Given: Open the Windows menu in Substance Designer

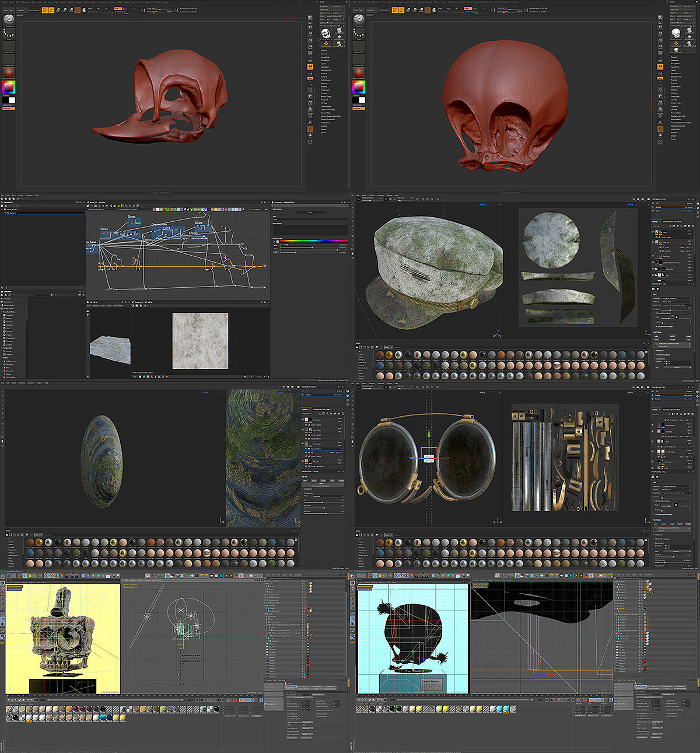Looking at the screenshot, I should pyautogui.click(x=29, y=195).
